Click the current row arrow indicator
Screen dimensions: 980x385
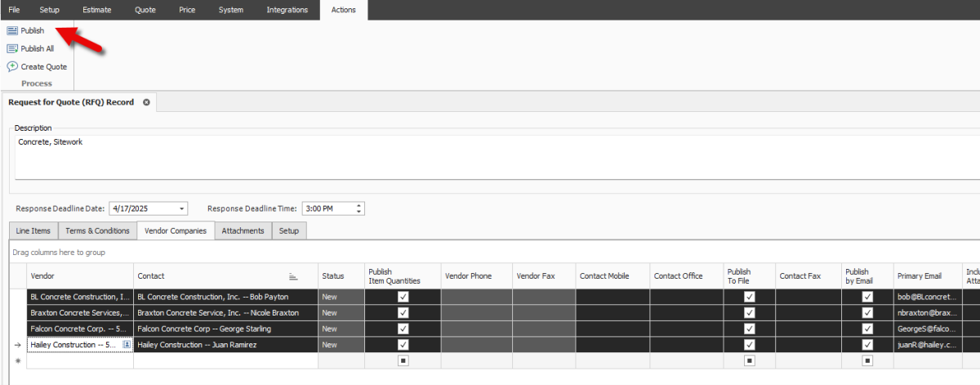click(18, 345)
